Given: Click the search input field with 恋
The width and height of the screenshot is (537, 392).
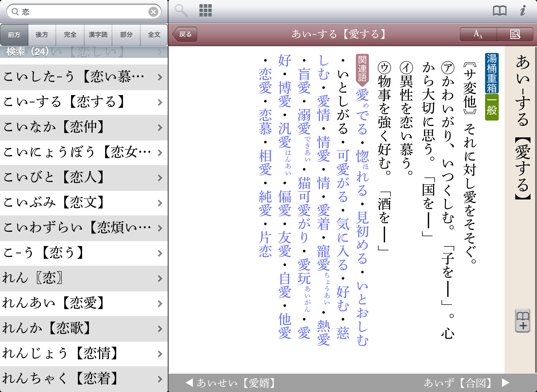Looking at the screenshot, I should coord(84,12).
